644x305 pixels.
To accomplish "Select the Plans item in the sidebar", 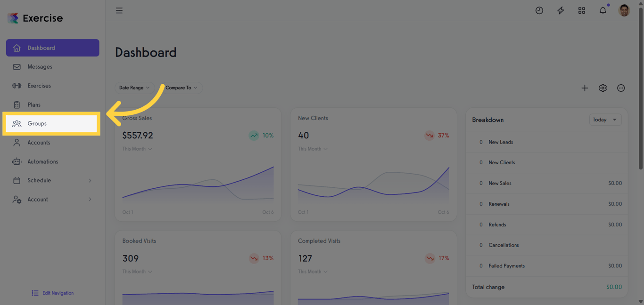I will pos(34,104).
